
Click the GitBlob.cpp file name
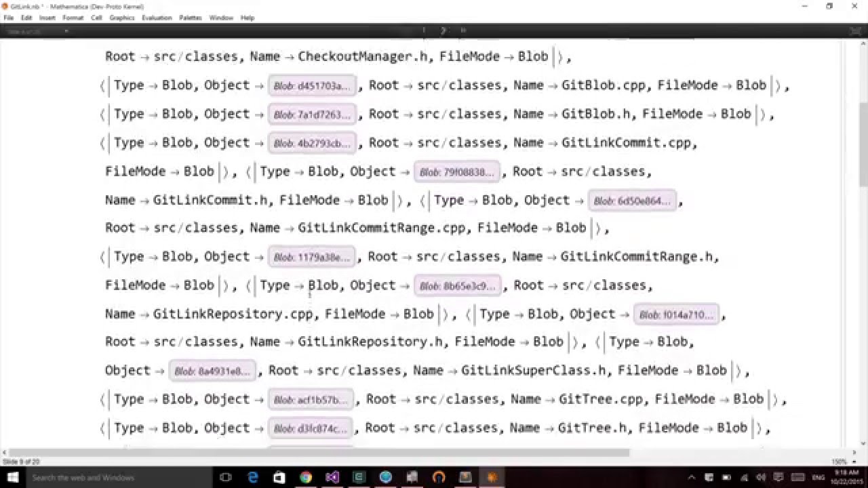[604, 85]
